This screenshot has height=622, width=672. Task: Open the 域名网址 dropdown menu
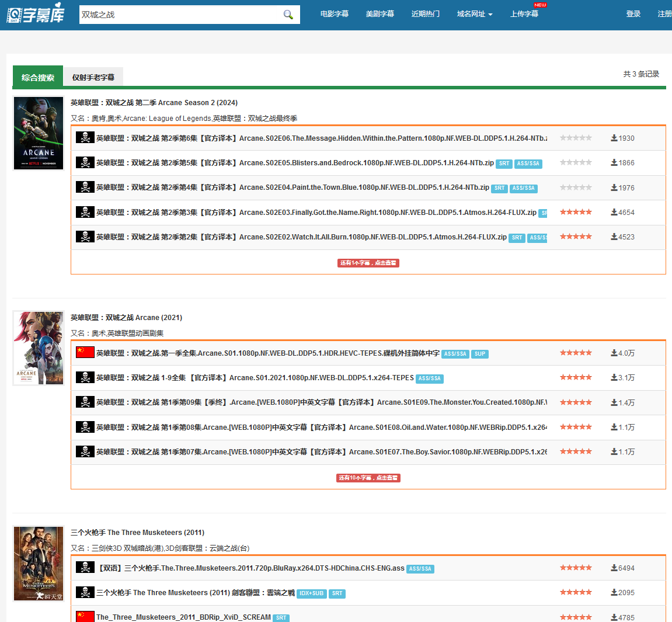coord(475,14)
